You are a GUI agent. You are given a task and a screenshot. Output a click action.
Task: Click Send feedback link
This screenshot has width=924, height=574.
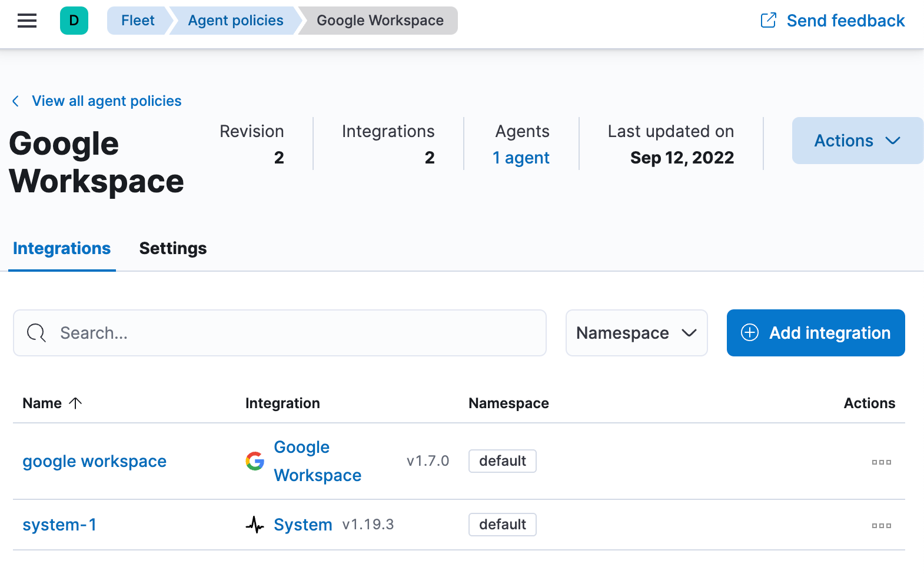(846, 21)
